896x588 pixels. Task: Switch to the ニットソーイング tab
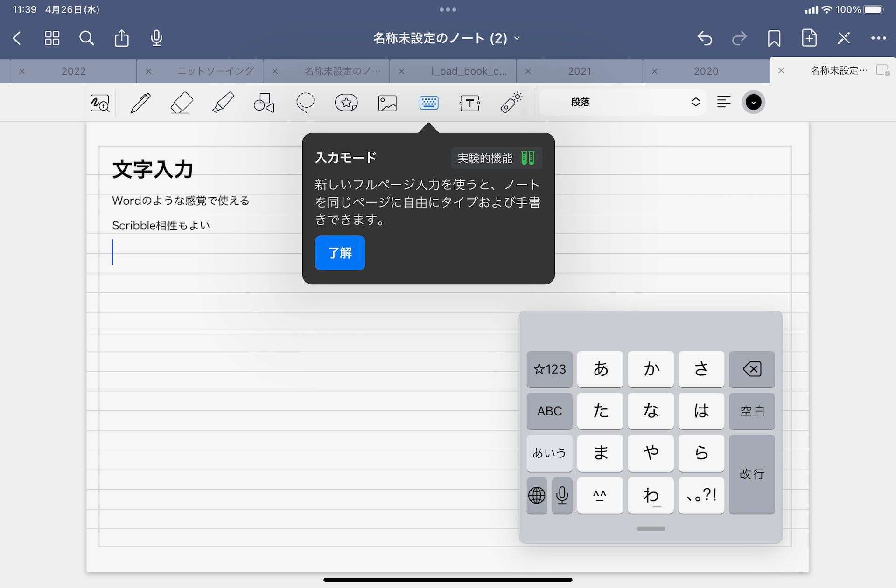pos(215,71)
